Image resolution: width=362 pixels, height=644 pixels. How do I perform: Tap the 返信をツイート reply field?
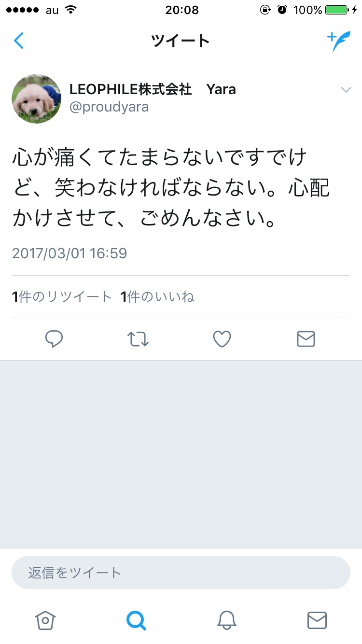[x=181, y=573]
